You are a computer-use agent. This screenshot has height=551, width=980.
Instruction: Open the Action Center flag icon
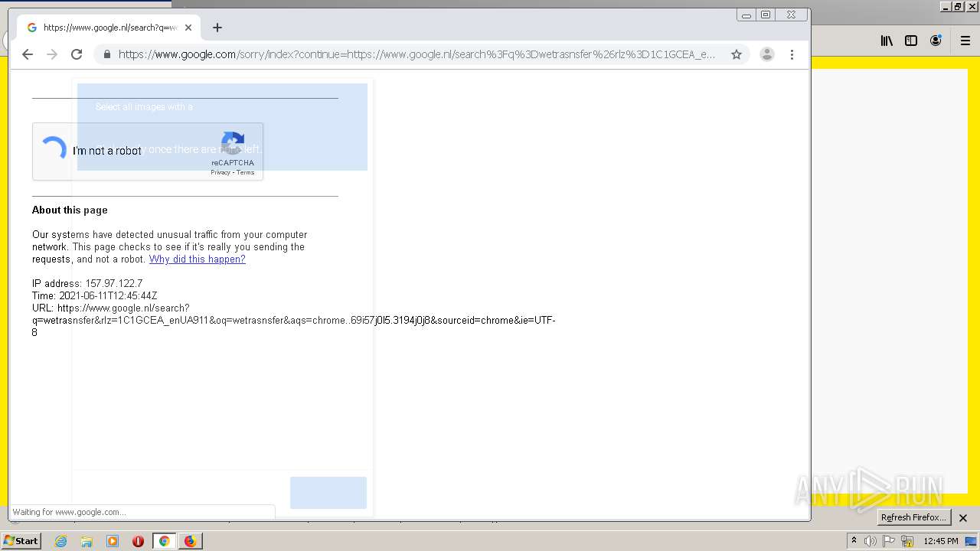point(889,541)
